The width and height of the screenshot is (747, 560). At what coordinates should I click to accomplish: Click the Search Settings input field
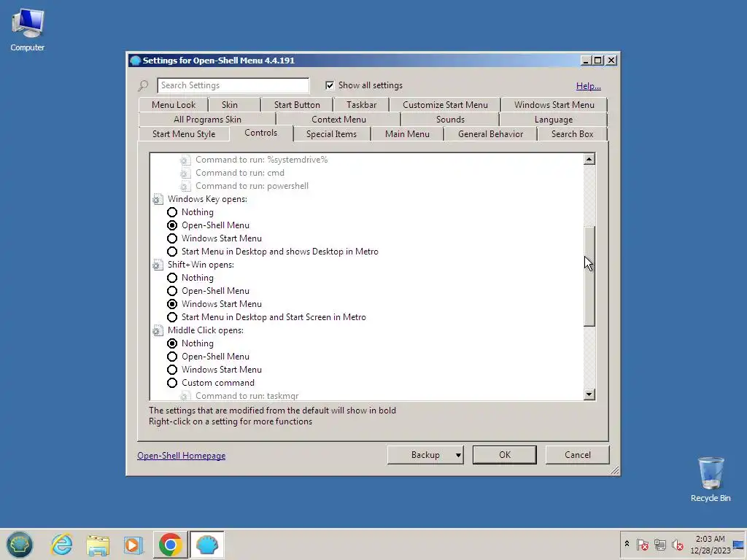[x=233, y=85]
